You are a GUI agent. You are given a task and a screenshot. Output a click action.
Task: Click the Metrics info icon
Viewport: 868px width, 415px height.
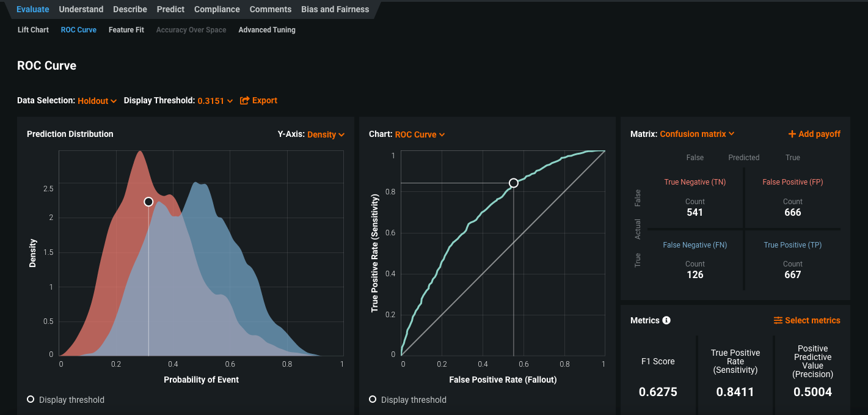coord(666,320)
